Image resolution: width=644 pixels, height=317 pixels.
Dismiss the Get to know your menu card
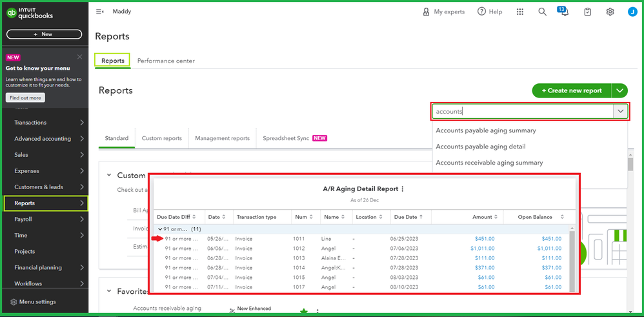[x=79, y=57]
